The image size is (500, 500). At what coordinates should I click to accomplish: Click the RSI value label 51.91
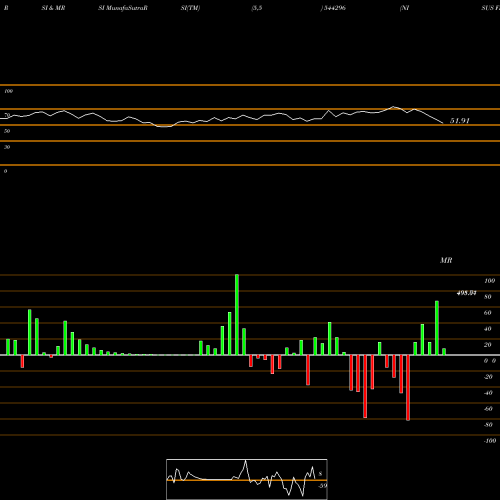point(460,121)
